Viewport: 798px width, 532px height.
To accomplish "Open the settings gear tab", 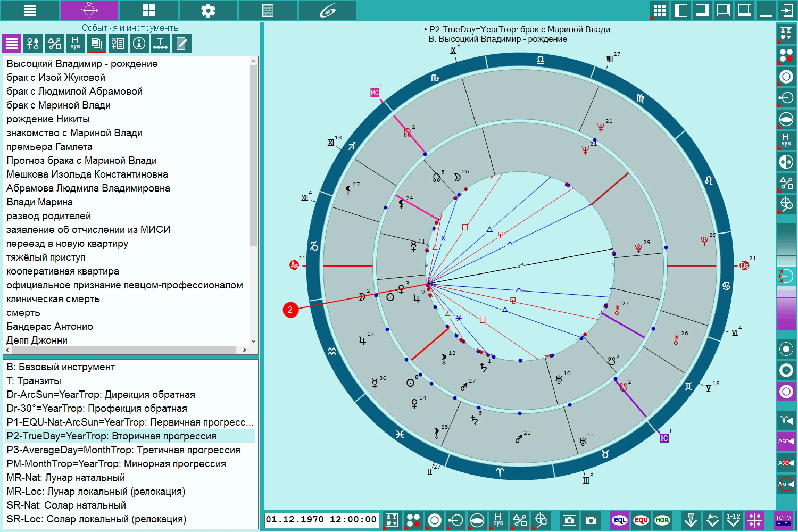I will tap(208, 11).
